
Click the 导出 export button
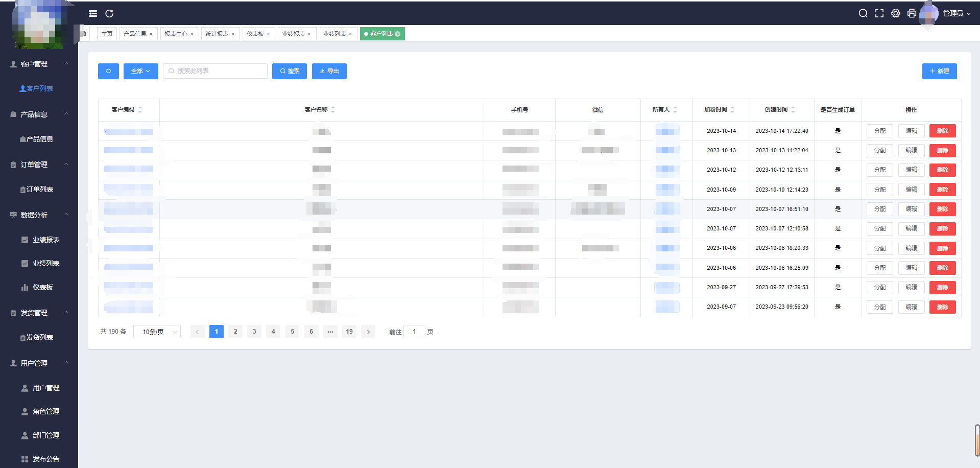click(x=329, y=71)
